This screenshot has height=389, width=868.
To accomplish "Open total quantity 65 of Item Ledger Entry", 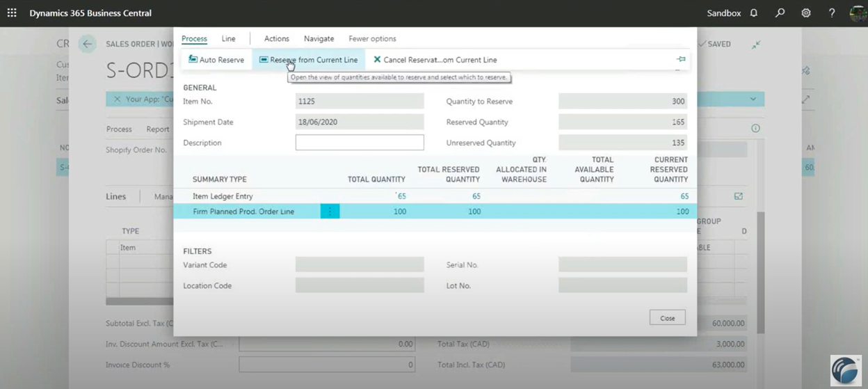I will 401,196.
